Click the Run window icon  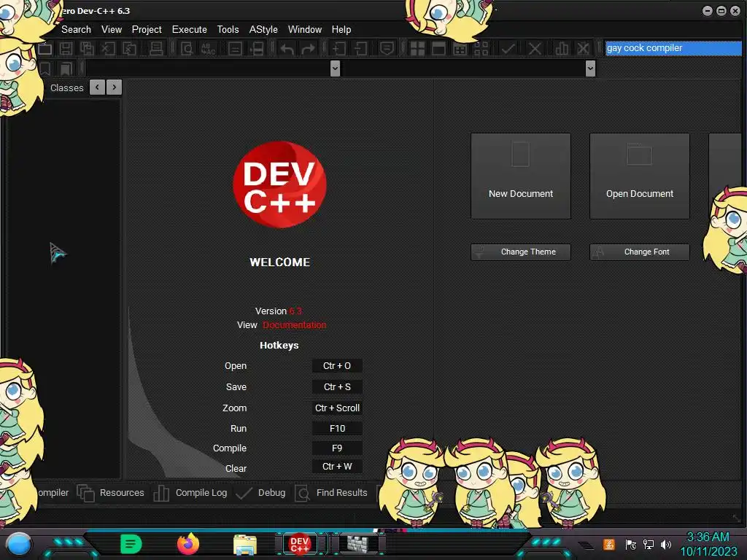coord(438,49)
